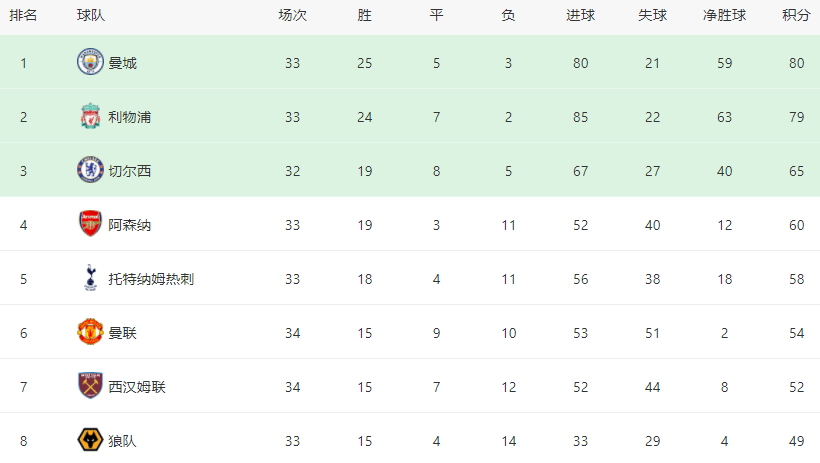Click the Wolves wolf-head logo
This screenshot has height=463, width=820.
click(90, 440)
